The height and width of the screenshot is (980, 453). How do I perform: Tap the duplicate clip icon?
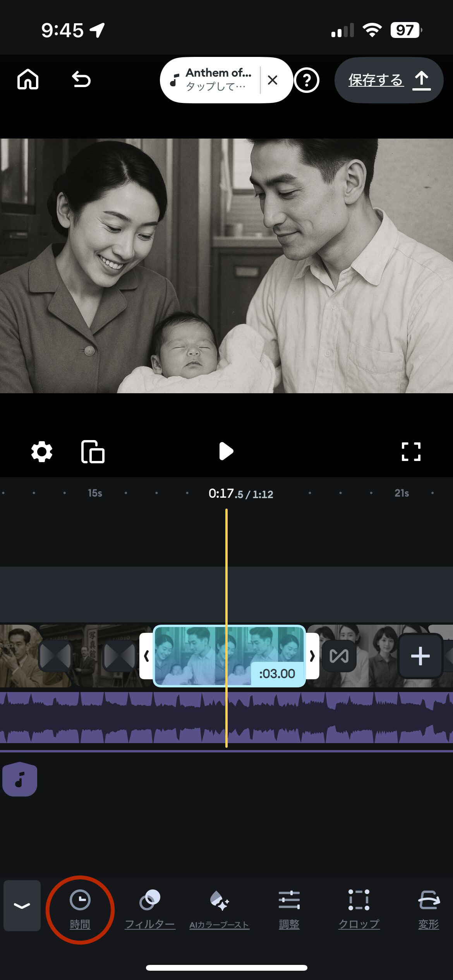point(93,452)
